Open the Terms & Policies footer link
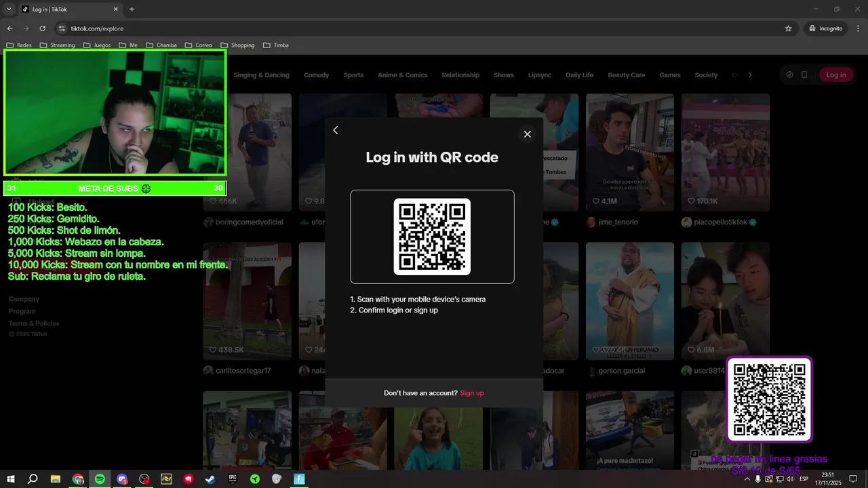Viewport: 868px width, 488px height. pos(34,323)
